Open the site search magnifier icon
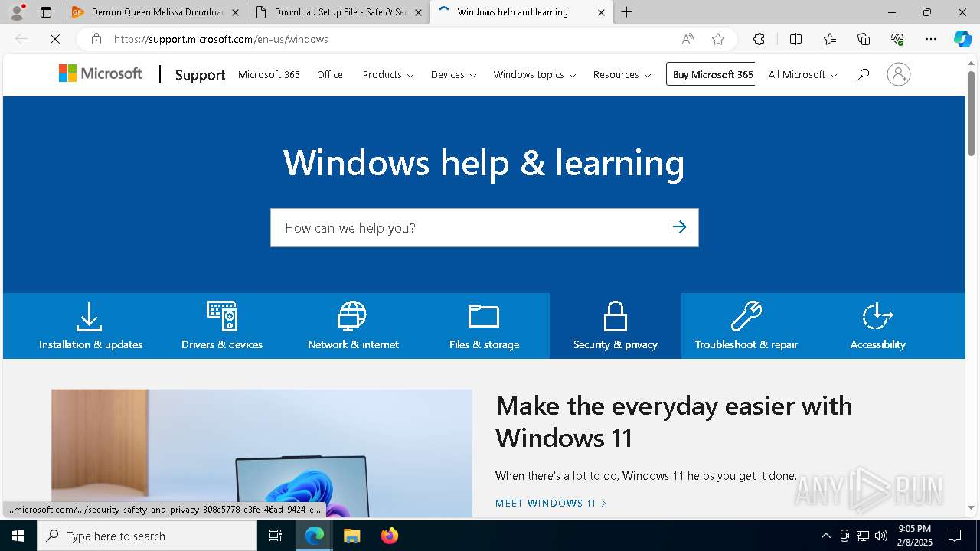Screen dimensions: 980x551 863,74
